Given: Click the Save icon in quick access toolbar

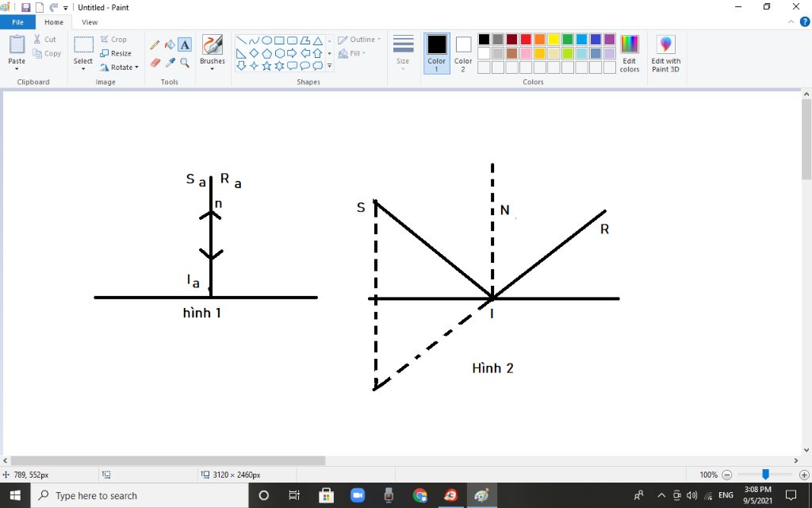Looking at the screenshot, I should tap(25, 7).
